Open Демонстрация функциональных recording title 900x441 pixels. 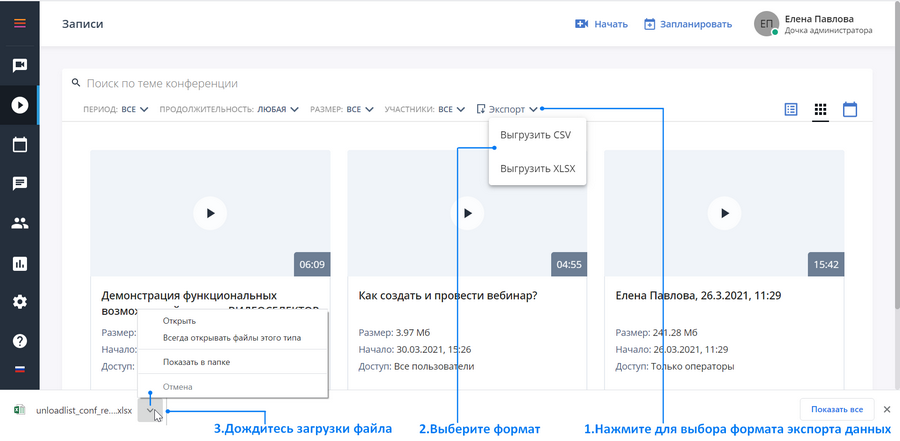[x=189, y=296]
